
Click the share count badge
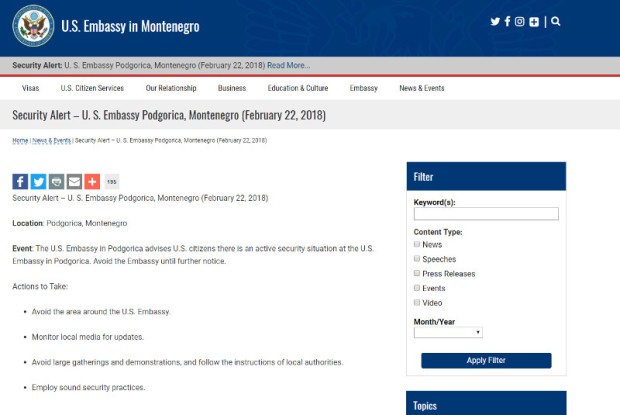[x=112, y=182]
